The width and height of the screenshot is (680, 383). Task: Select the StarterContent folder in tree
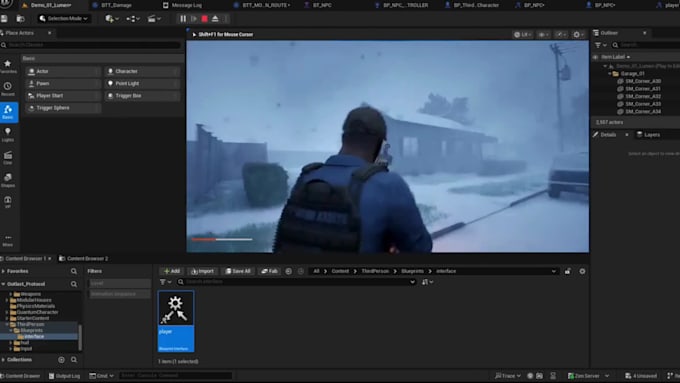33,318
